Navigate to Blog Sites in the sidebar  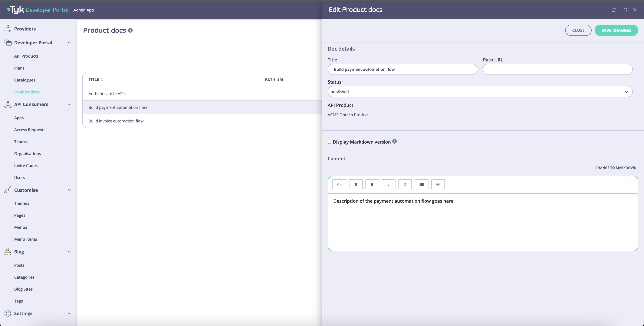[23, 289]
